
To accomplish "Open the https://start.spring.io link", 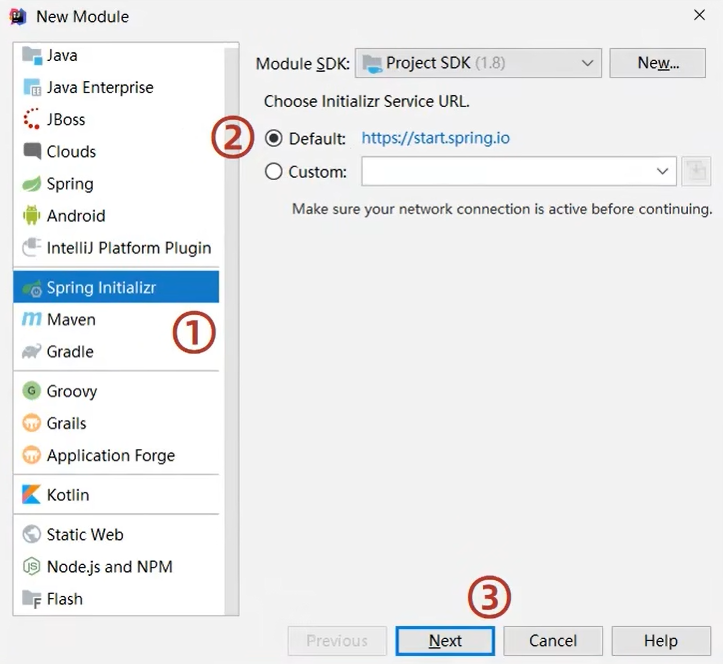I will 435,138.
